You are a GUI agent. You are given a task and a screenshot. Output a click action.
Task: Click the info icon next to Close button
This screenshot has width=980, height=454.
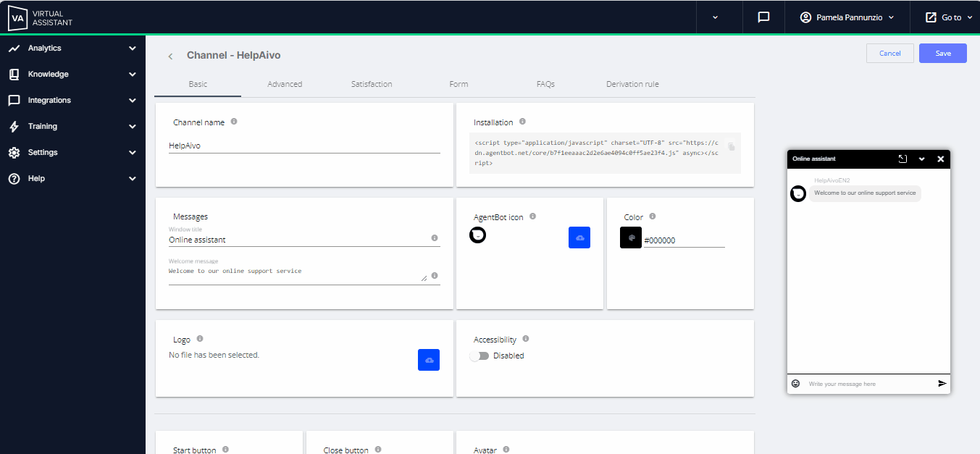pyautogui.click(x=377, y=450)
